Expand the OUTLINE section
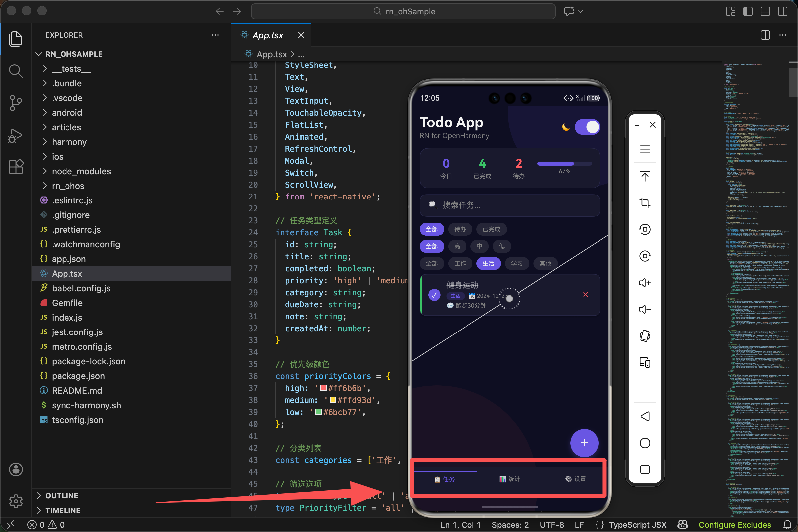This screenshot has width=798, height=532. [62, 496]
